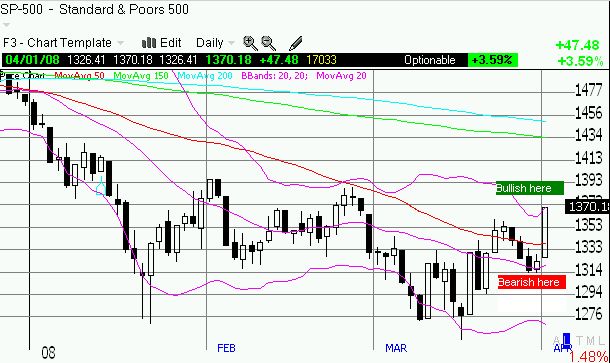The height and width of the screenshot is (363, 610).
Task: Click the MAR month label on time axis
Action: click(x=396, y=348)
